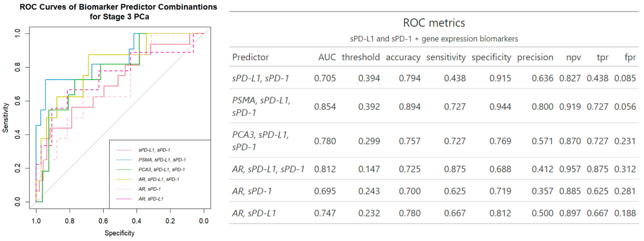The height and width of the screenshot is (241, 644).
Task: Click the AUC value 0.854
Action: click(325, 107)
